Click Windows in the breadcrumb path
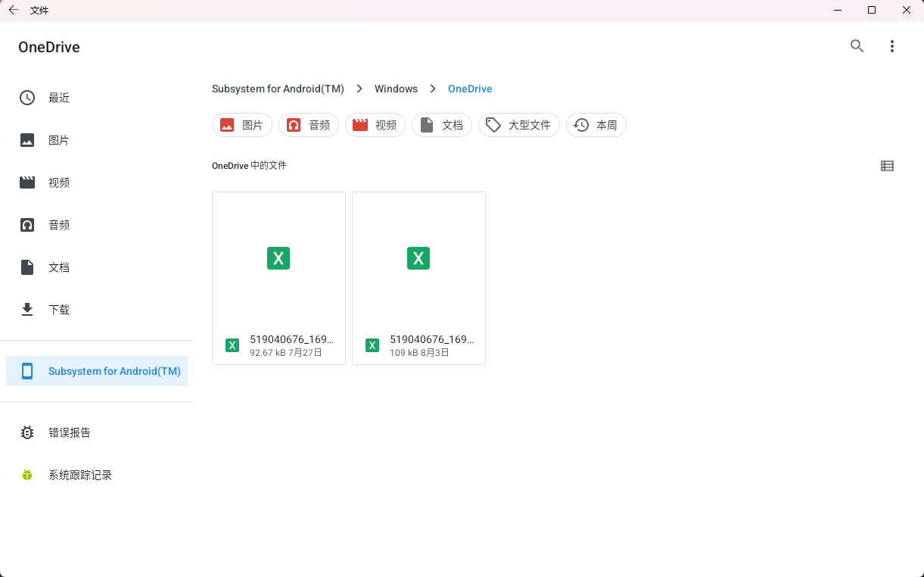Screen dimensions: 924x577 click(396, 89)
